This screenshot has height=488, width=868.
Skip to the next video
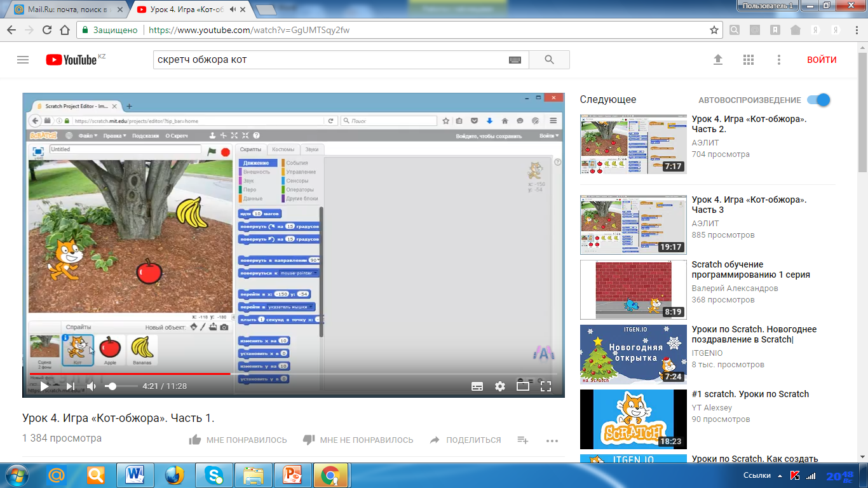pos(71,386)
